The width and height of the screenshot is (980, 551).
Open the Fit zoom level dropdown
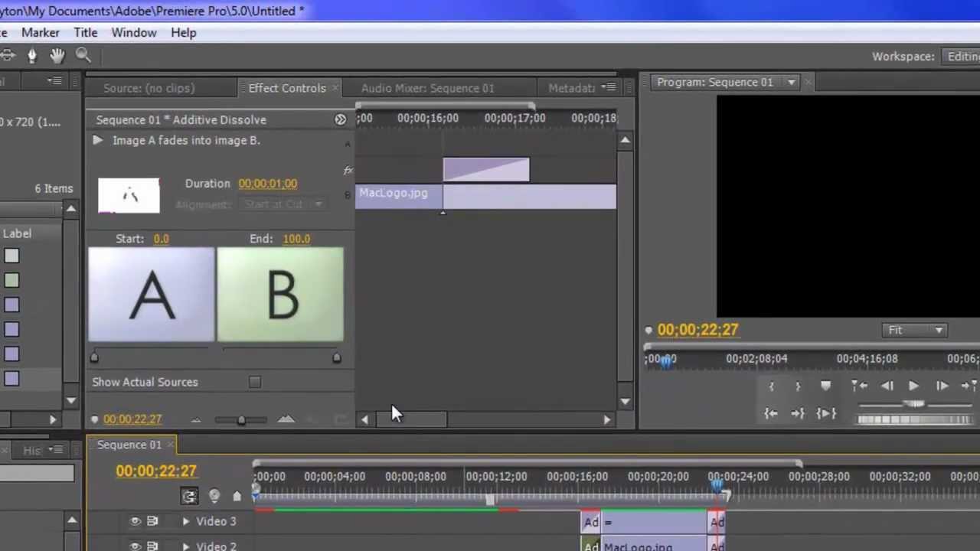(915, 330)
